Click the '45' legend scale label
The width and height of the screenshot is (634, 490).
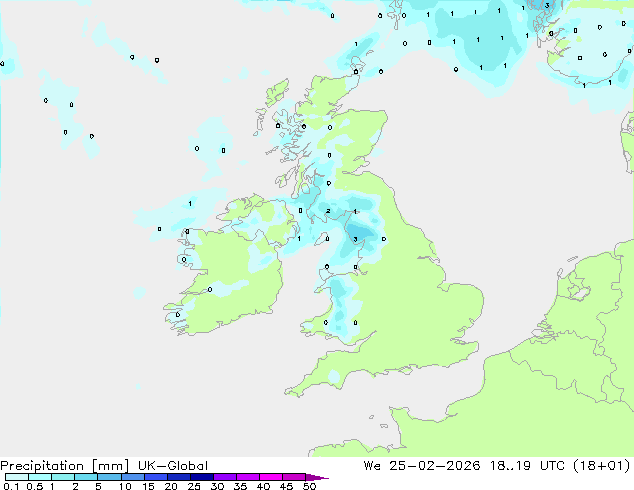click(x=286, y=486)
